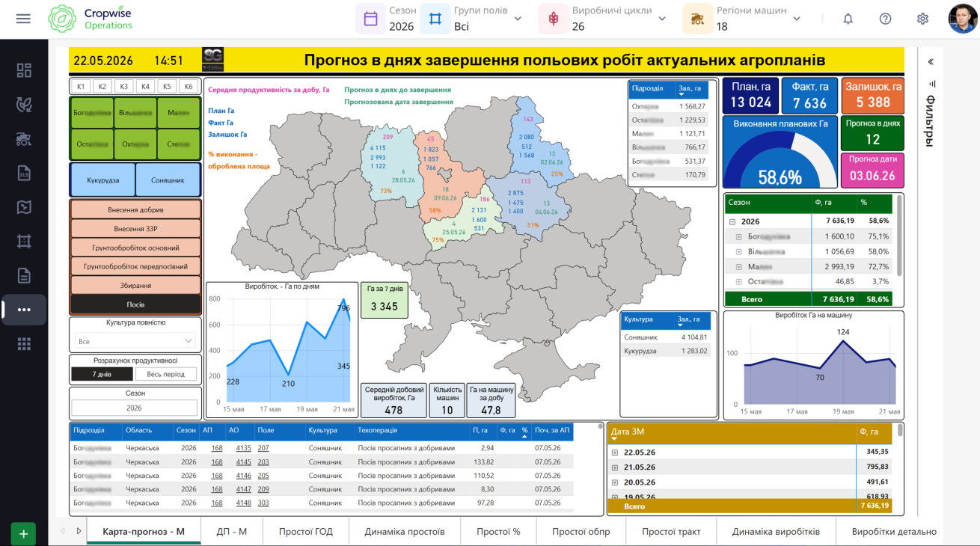Select Кукурудза crop slicer
The width and height of the screenshot is (980, 546).
[x=102, y=180]
